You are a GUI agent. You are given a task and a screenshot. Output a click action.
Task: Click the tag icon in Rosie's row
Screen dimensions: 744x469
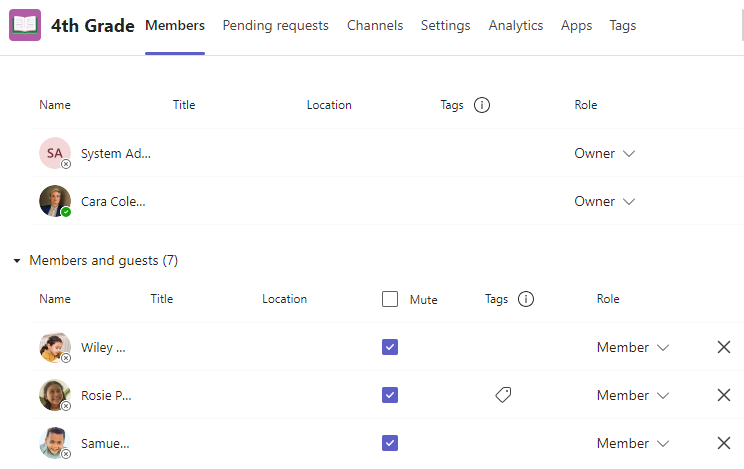click(503, 395)
